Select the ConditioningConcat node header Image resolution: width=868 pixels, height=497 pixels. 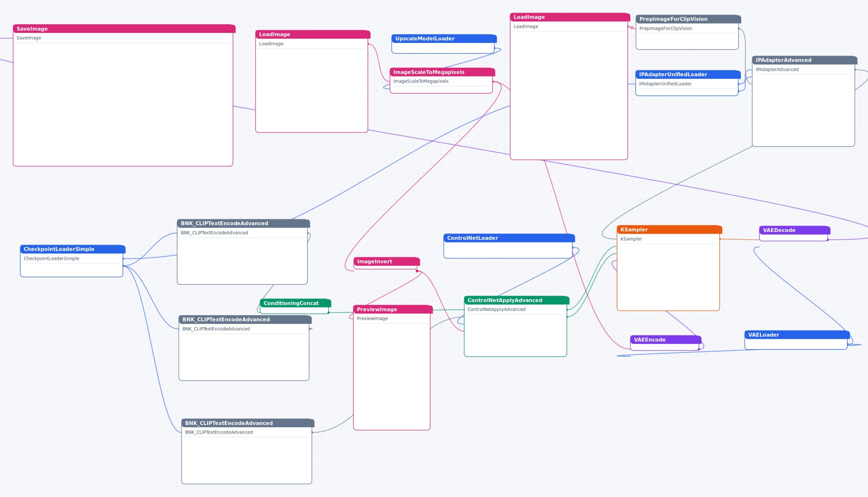click(x=295, y=303)
